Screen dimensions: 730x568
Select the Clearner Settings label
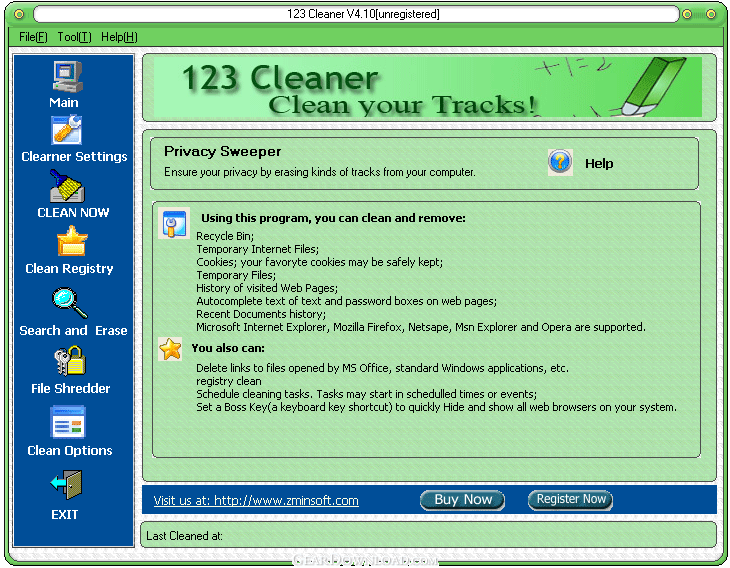coord(74,156)
